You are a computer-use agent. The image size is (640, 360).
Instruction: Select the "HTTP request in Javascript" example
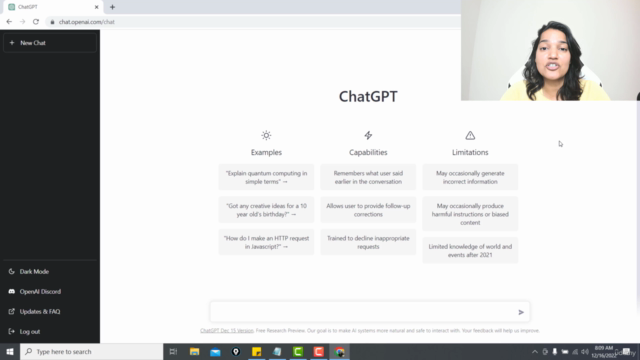pos(266,242)
